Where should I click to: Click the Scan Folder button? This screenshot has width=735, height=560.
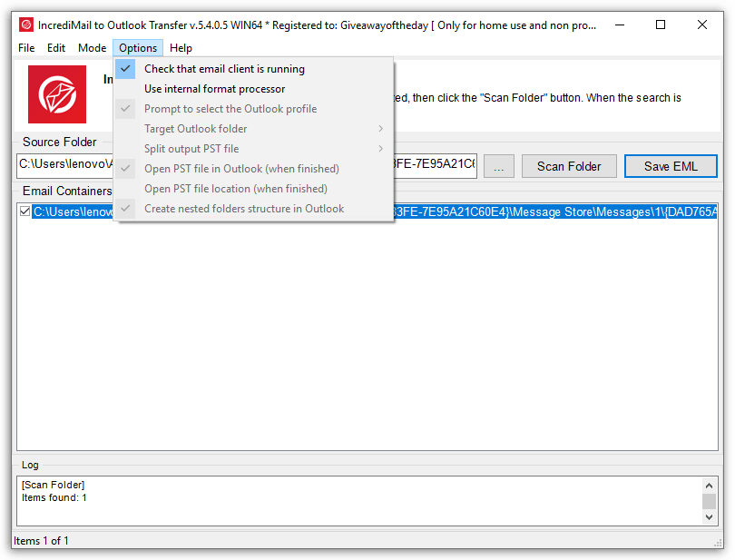pyautogui.click(x=569, y=165)
